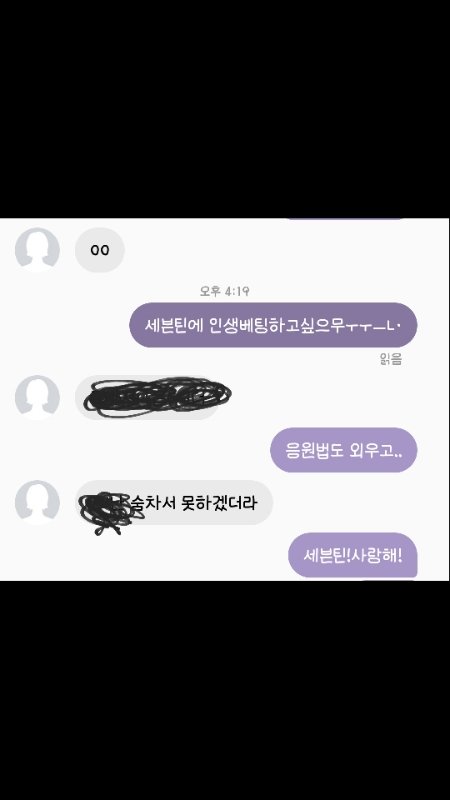Image resolution: width=450 pixels, height=800 pixels.
Task: Open profile avatar beside the ㅇㅇ message
Action: coord(37,249)
